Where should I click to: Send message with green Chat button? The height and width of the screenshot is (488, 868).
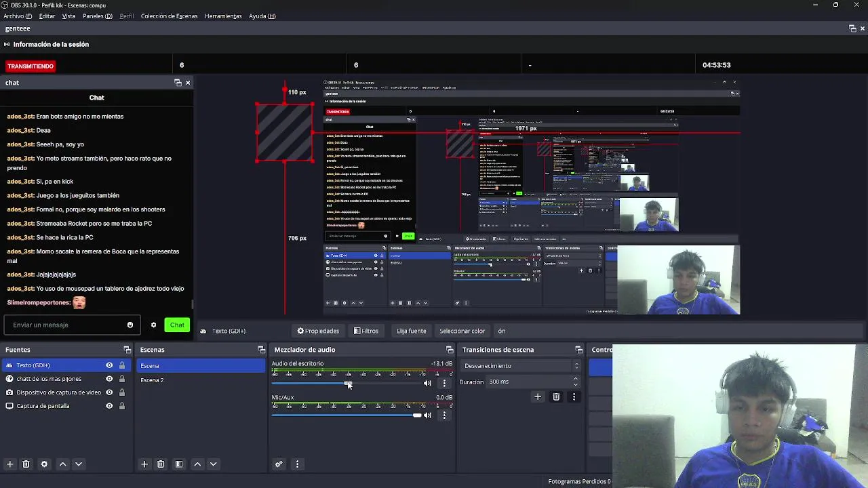pyautogui.click(x=177, y=325)
